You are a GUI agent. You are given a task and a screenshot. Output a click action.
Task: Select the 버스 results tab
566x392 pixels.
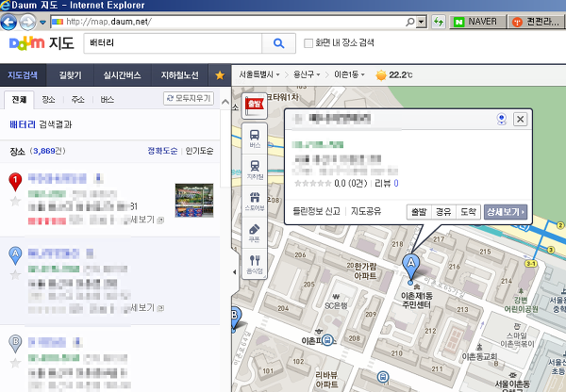click(x=108, y=100)
